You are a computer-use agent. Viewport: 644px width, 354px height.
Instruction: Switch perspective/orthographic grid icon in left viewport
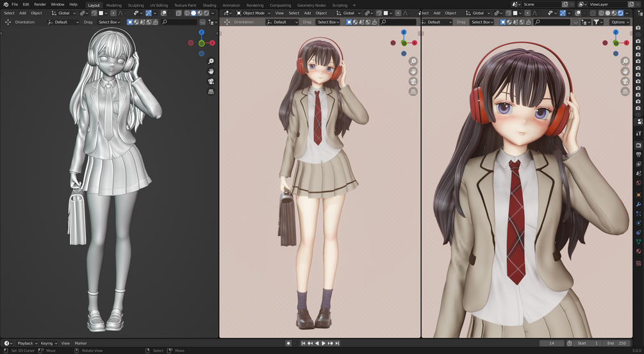point(211,92)
